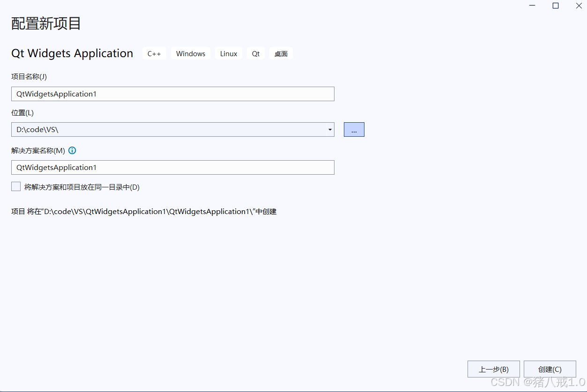Click the Qt Widgets Application heading
Image resolution: width=587 pixels, height=392 pixels.
point(72,53)
